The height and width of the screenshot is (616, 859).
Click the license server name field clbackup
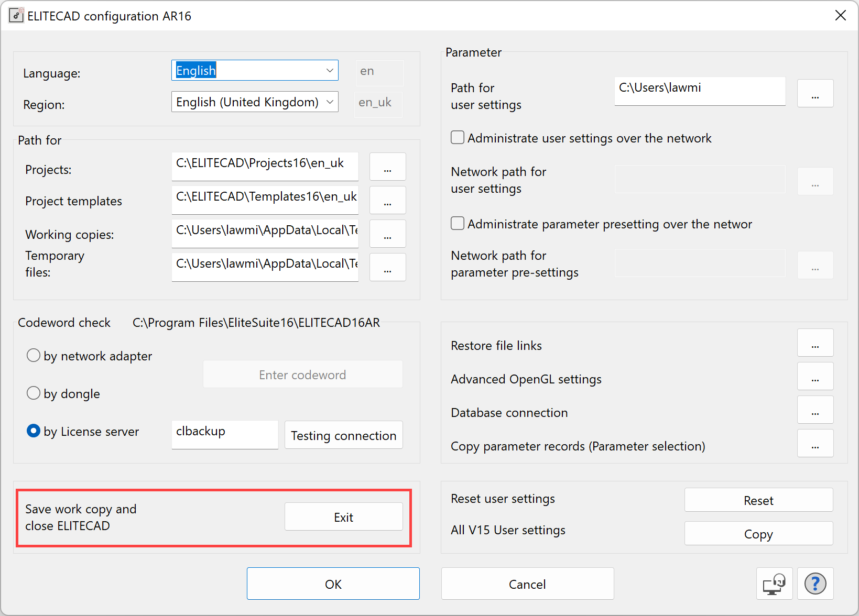pos(225,435)
